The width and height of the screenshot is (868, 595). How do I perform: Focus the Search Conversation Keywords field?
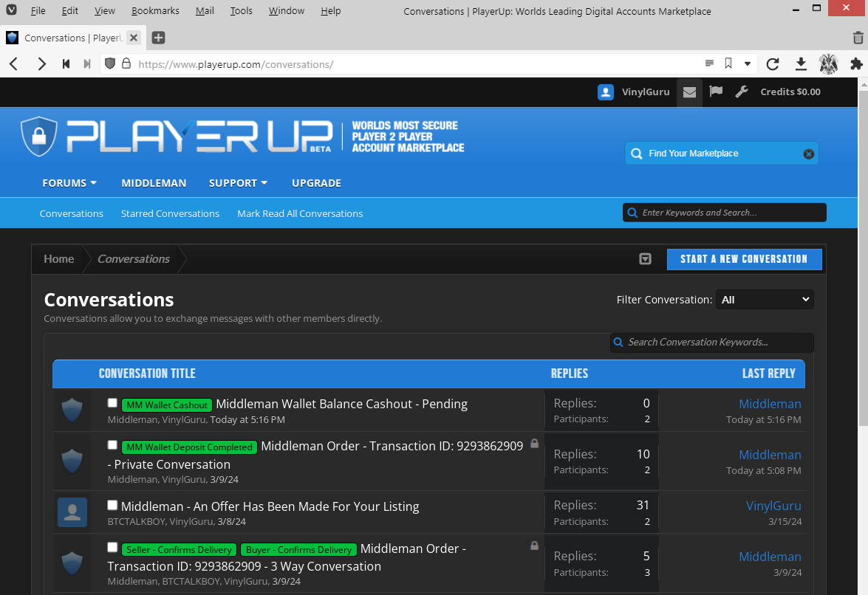click(x=717, y=343)
